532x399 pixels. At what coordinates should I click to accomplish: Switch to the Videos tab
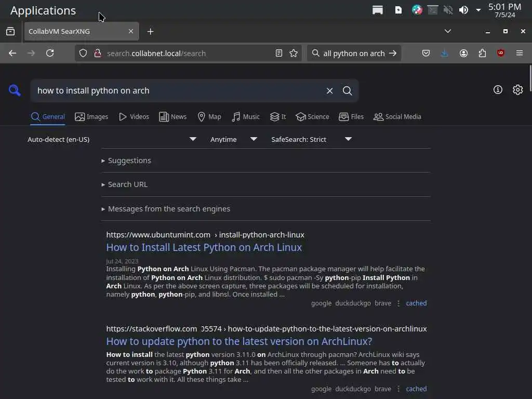134,117
